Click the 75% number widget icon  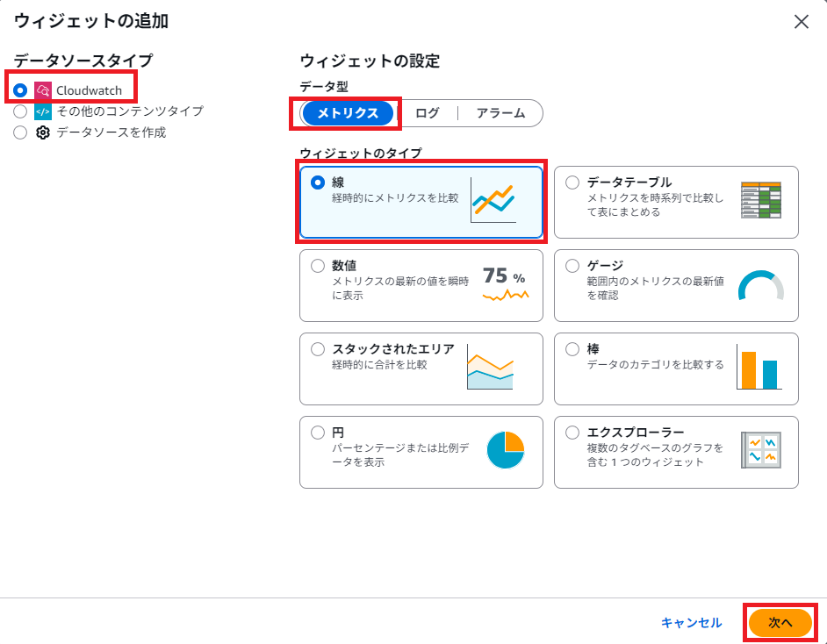[505, 284]
